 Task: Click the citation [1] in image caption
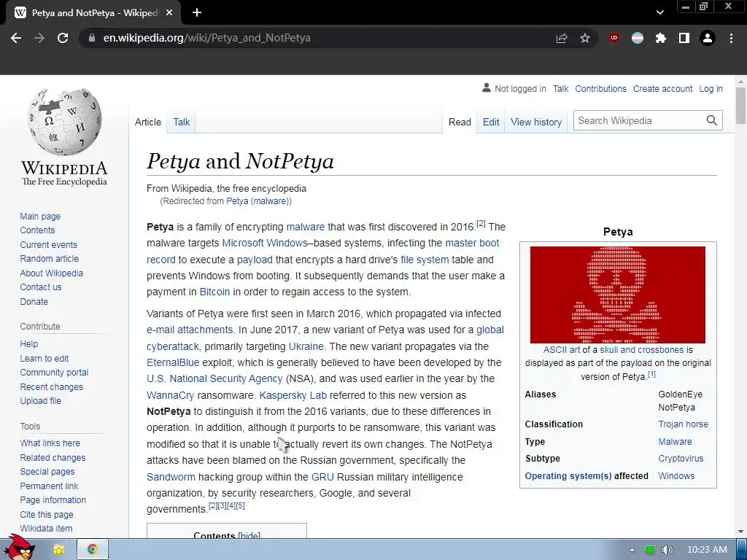(x=651, y=374)
